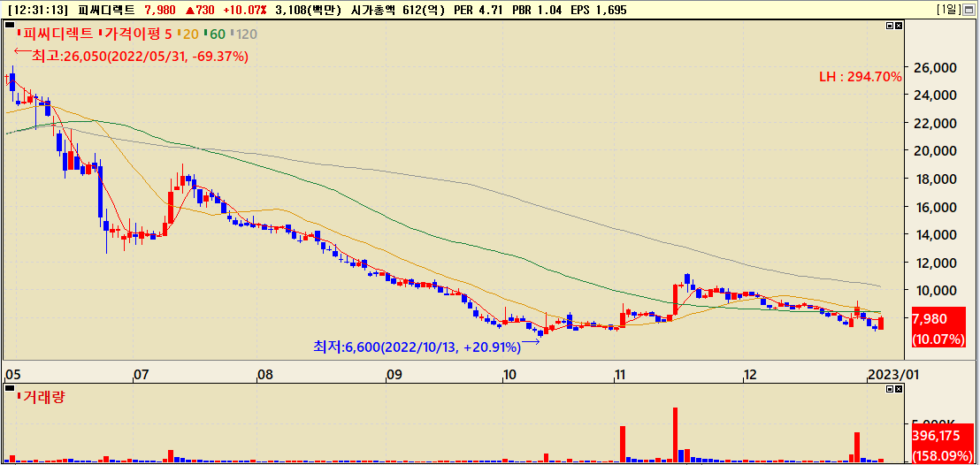
Task: Click the [1일] period indicator
Action: (x=951, y=10)
